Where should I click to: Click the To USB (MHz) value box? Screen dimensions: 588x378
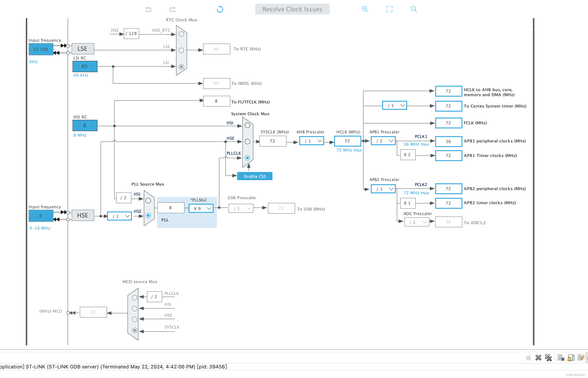pos(281,208)
